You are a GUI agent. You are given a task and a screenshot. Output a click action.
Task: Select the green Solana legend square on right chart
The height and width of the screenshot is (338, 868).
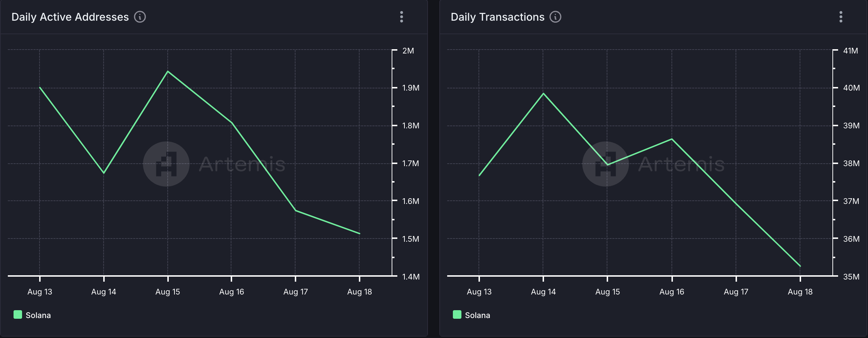tap(457, 315)
